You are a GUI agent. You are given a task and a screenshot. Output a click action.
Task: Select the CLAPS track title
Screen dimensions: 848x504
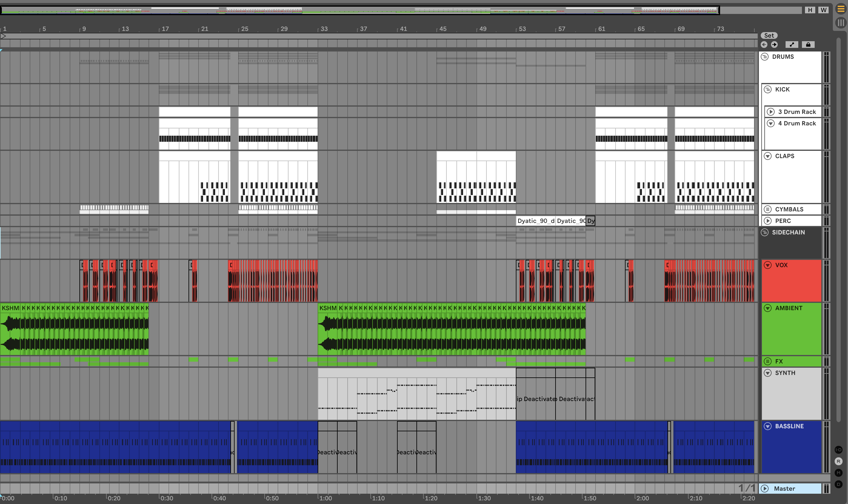pyautogui.click(x=785, y=156)
